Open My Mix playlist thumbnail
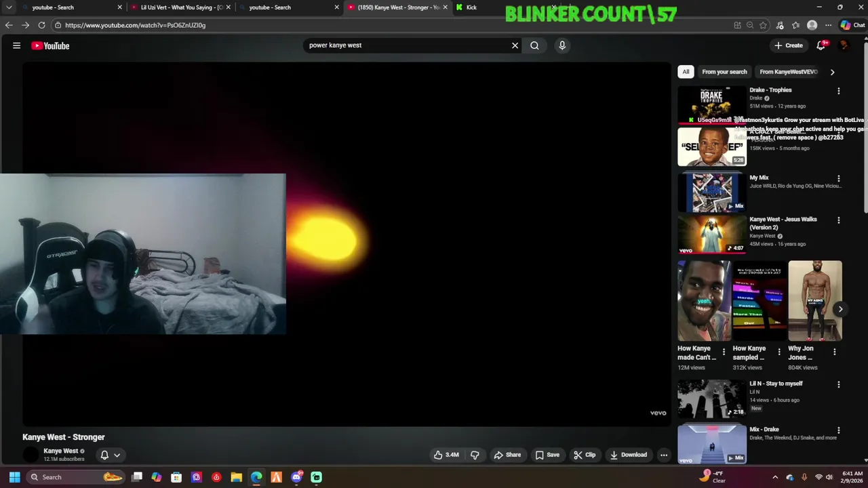This screenshot has height=488, width=868. [x=712, y=192]
